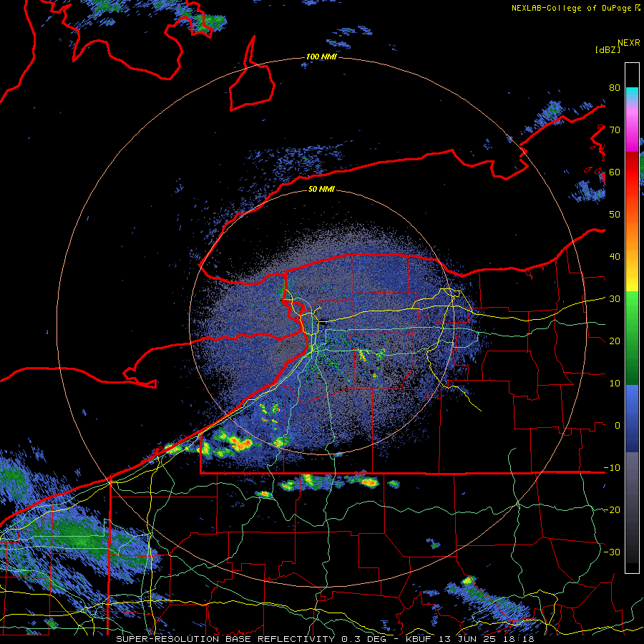The width and height of the screenshot is (644, 644).
Task: Click the -10 value on the dBZ scale
Action: pyautogui.click(x=612, y=467)
